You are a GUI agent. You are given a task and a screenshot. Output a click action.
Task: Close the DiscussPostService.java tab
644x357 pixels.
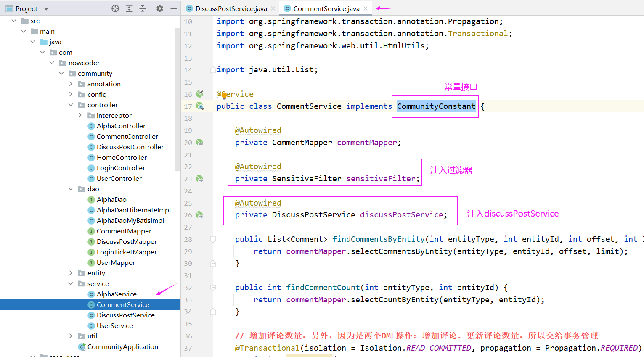point(273,8)
